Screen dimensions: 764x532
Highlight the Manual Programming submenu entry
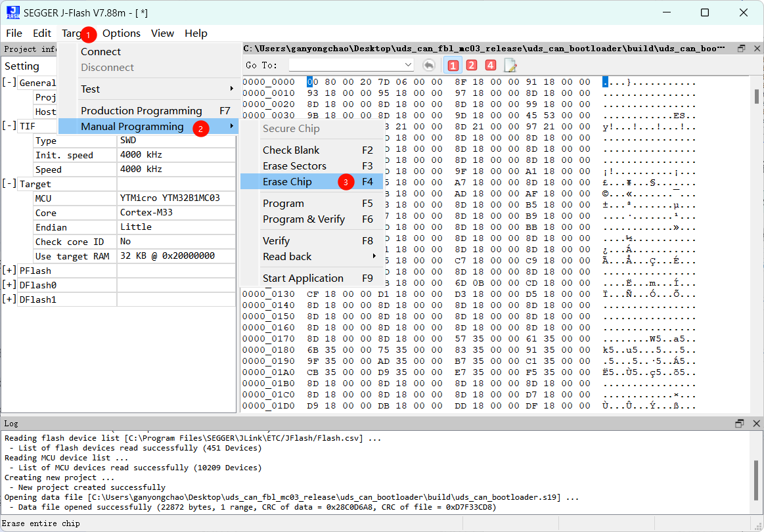coord(148,127)
